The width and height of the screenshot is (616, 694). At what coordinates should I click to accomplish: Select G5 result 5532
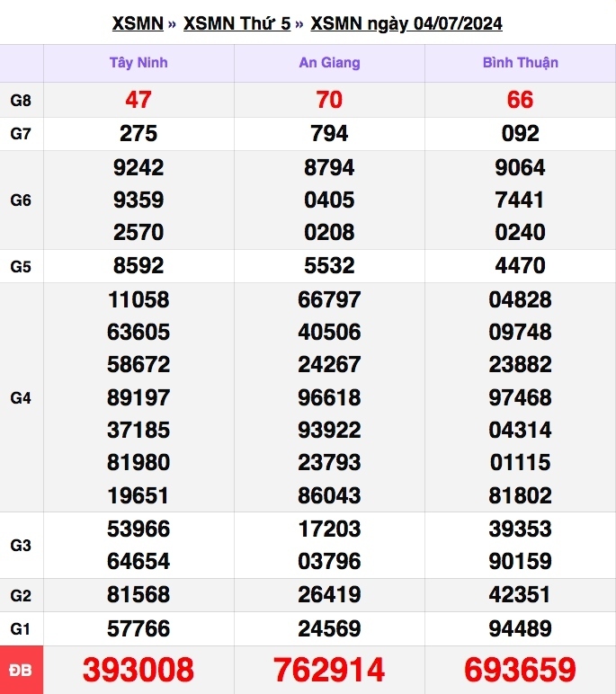(x=329, y=265)
